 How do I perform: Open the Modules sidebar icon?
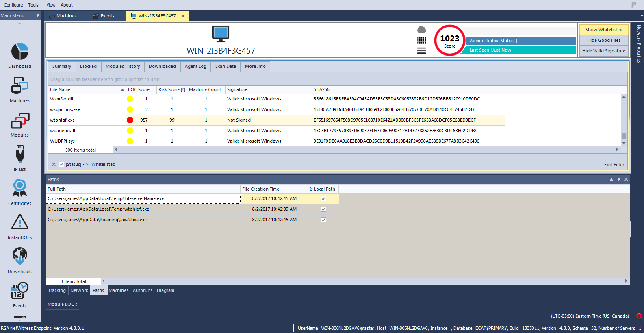20,121
